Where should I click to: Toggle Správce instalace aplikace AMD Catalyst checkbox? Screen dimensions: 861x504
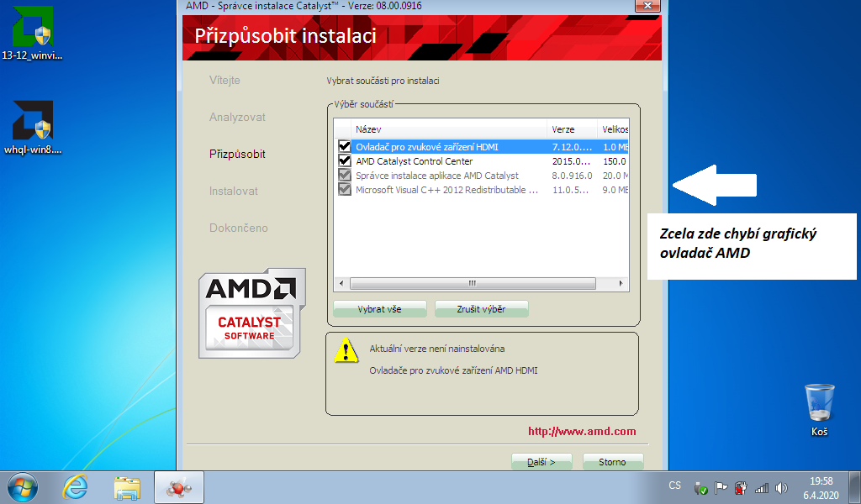click(x=344, y=175)
